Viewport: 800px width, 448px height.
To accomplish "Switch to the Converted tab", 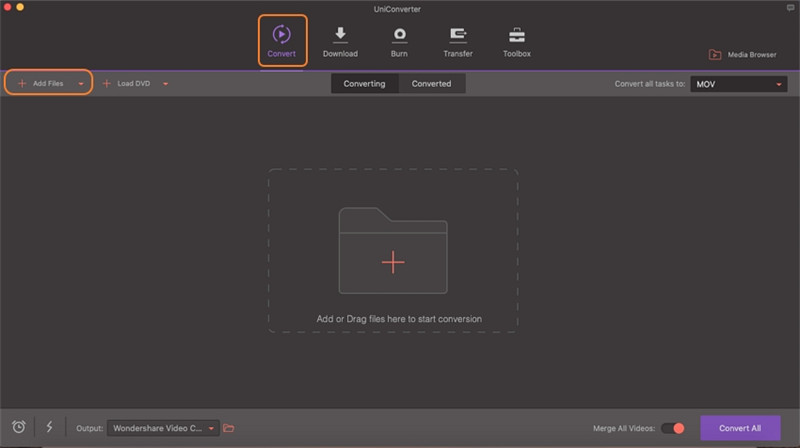I will click(432, 84).
